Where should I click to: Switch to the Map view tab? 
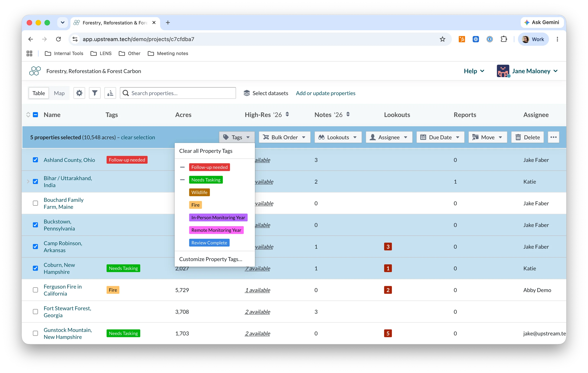pyautogui.click(x=59, y=93)
